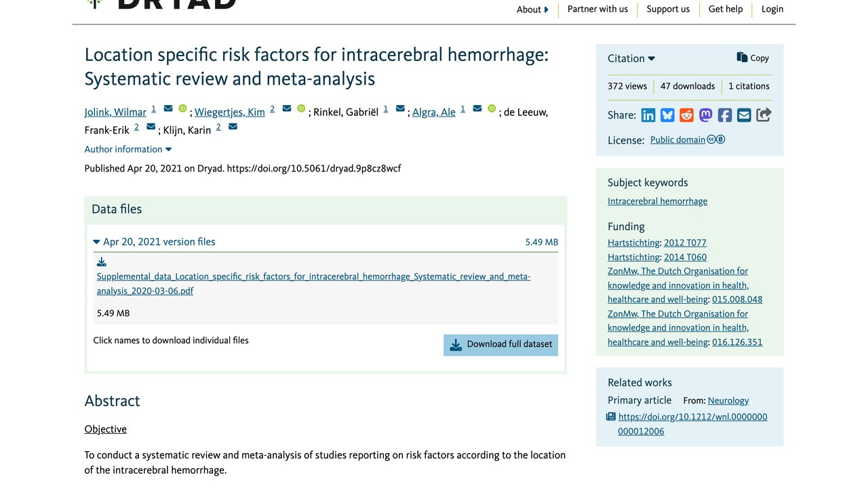868x488 pixels.
Task: Share the dataset by email icon
Action: coord(744,115)
